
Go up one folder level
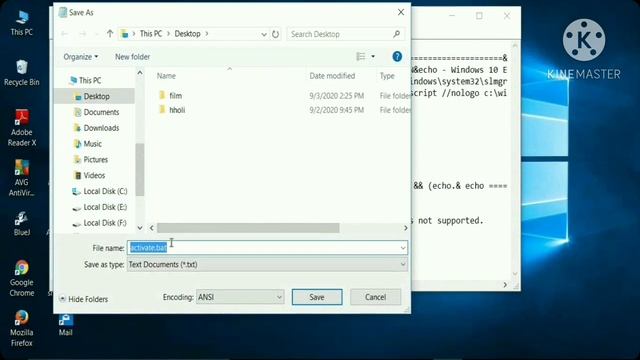pos(110,34)
